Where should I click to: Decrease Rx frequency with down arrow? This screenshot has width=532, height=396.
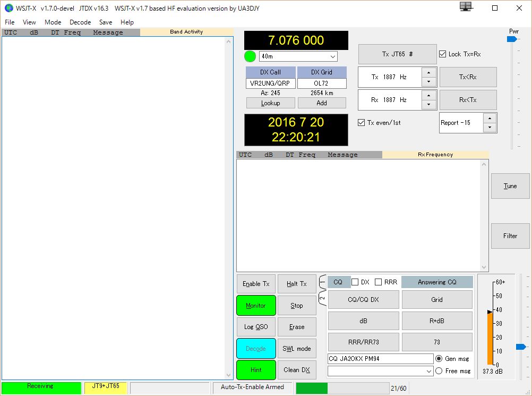click(x=429, y=104)
